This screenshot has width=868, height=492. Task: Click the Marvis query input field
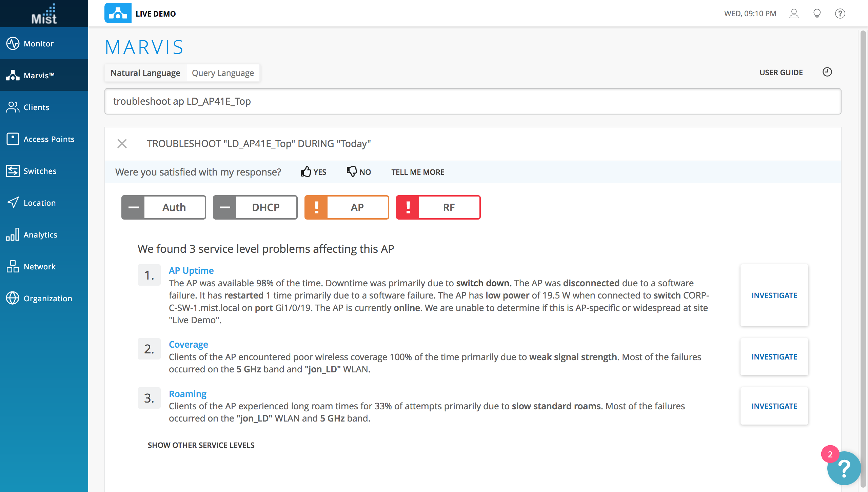pyautogui.click(x=473, y=101)
